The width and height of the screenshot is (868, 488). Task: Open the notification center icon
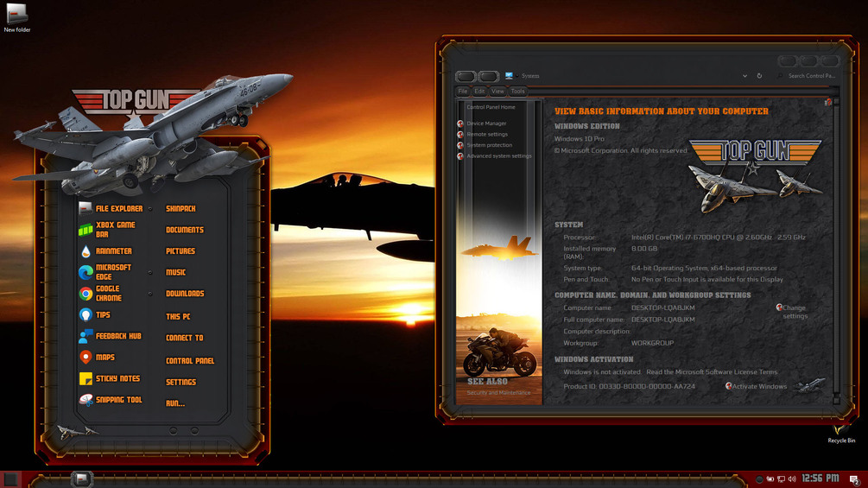(854, 479)
